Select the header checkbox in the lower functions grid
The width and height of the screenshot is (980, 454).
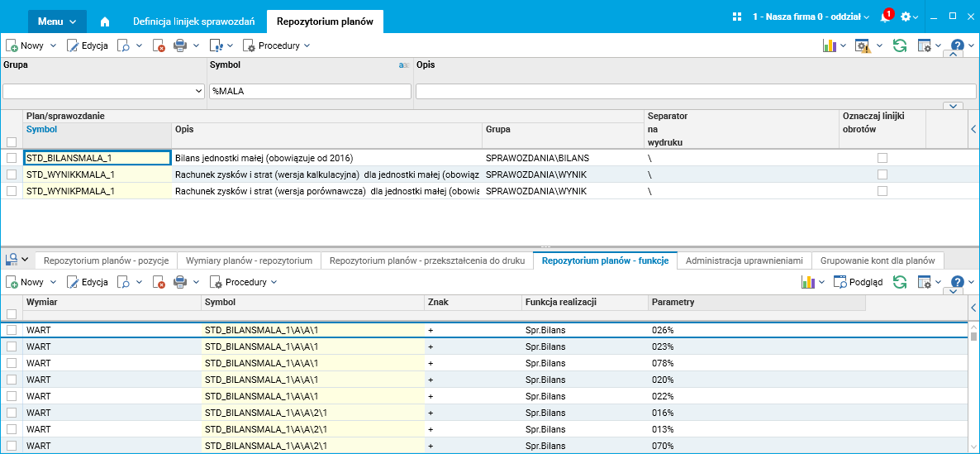pyautogui.click(x=12, y=313)
